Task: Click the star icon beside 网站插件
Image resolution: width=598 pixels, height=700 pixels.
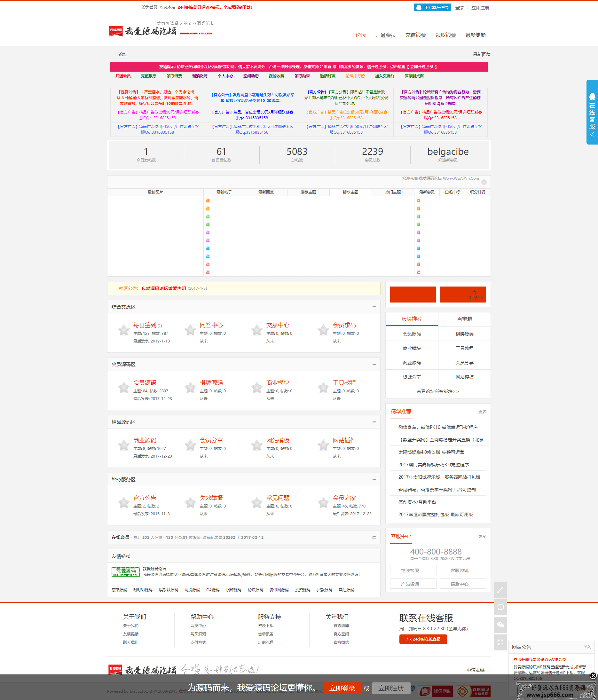Action: (x=323, y=445)
